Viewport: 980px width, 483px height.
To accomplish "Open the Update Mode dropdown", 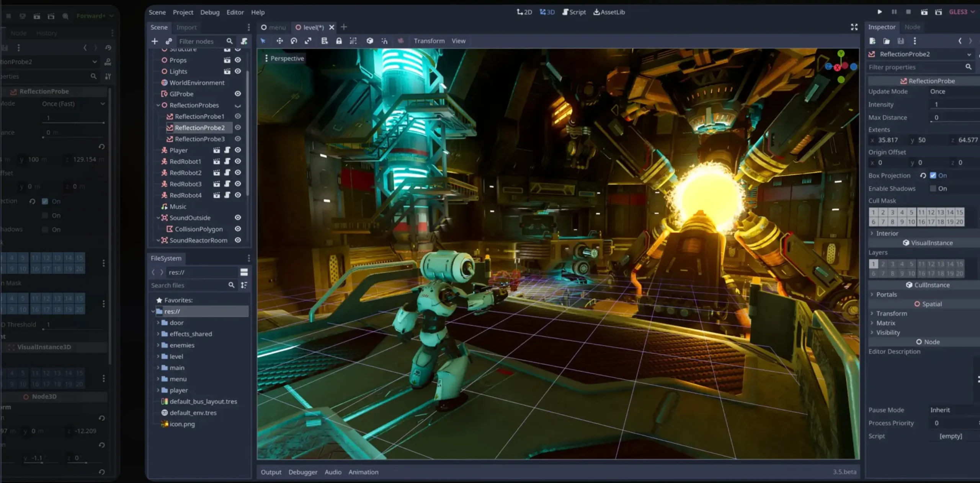I will [954, 91].
